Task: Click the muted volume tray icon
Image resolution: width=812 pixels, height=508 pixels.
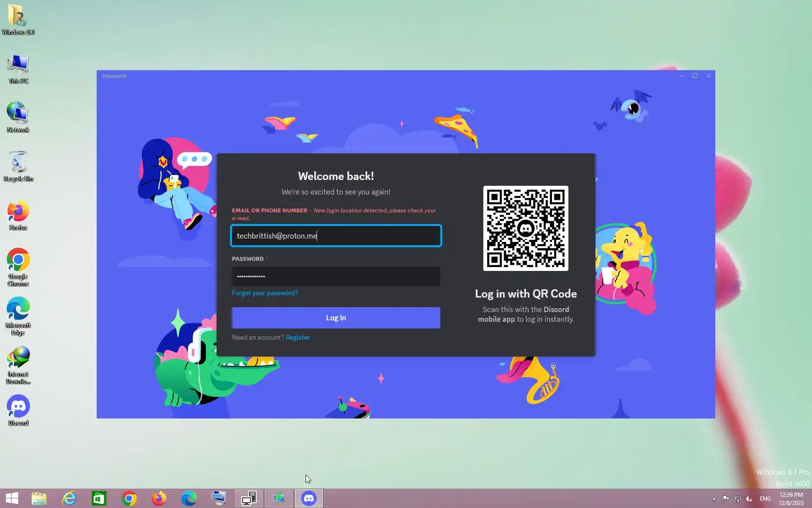Action: click(x=749, y=499)
